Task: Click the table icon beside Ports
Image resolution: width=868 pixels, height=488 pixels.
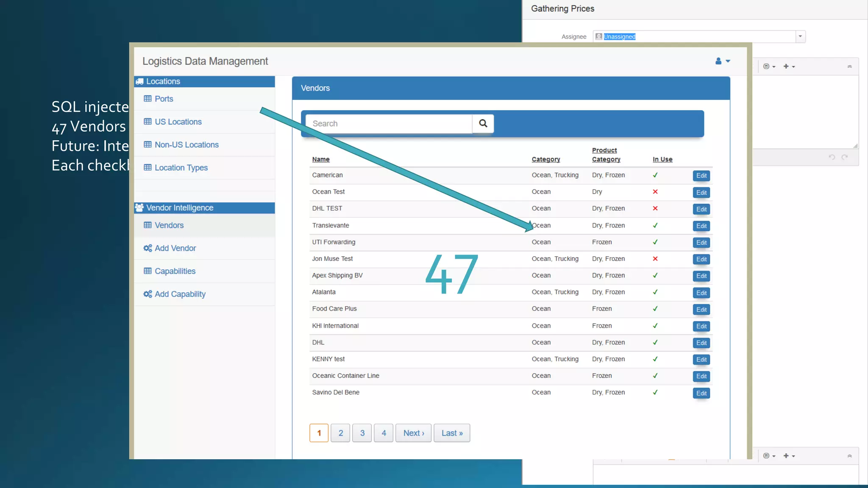Action: pos(147,99)
